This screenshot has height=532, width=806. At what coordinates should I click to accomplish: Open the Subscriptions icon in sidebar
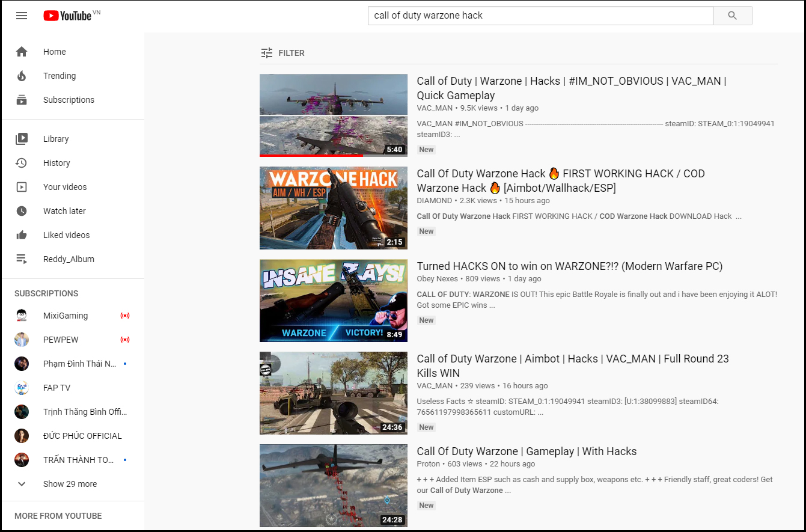click(x=22, y=100)
